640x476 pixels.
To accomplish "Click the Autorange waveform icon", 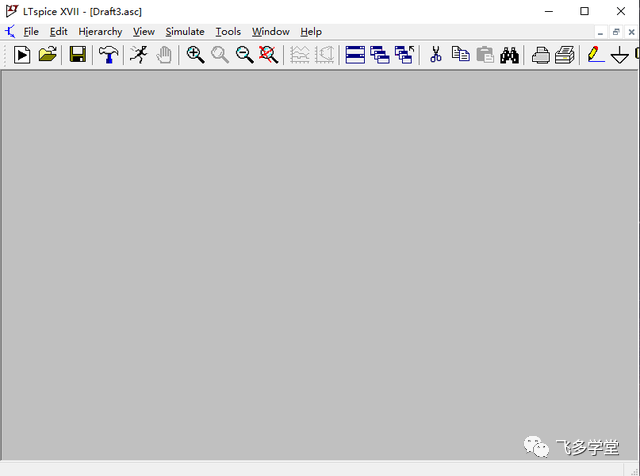I will click(300, 55).
